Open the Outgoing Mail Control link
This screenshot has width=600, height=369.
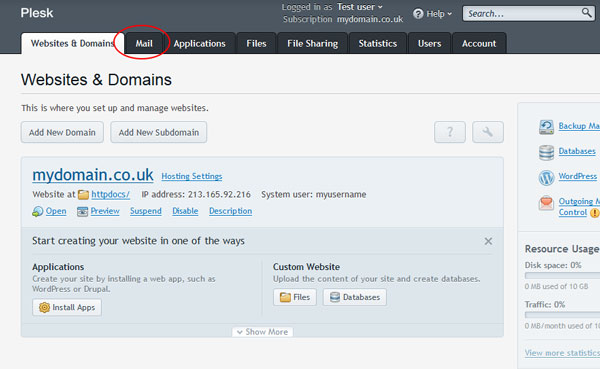[x=579, y=207]
